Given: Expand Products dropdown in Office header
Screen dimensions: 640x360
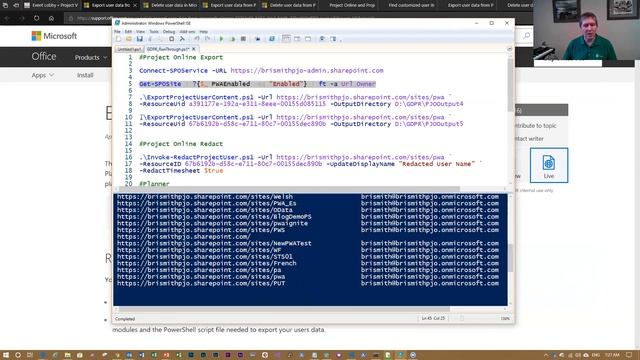Looking at the screenshot, I should pos(91,58).
